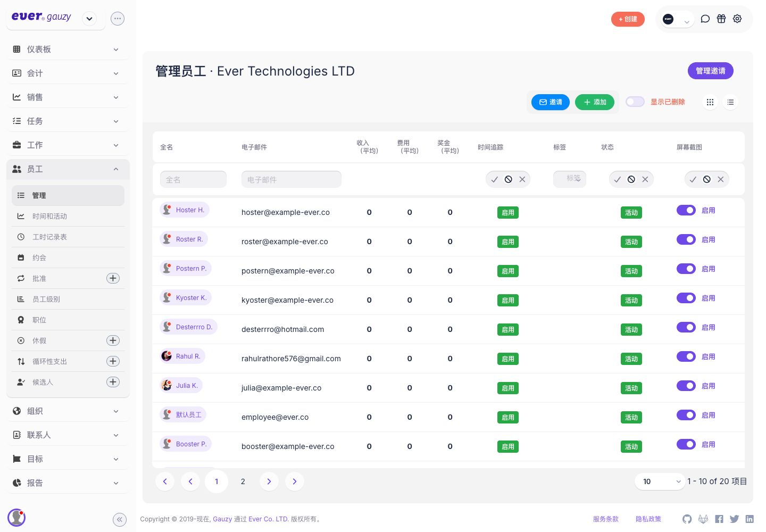766x532 pixels.
Task: Go to last page arrow
Action: point(295,481)
